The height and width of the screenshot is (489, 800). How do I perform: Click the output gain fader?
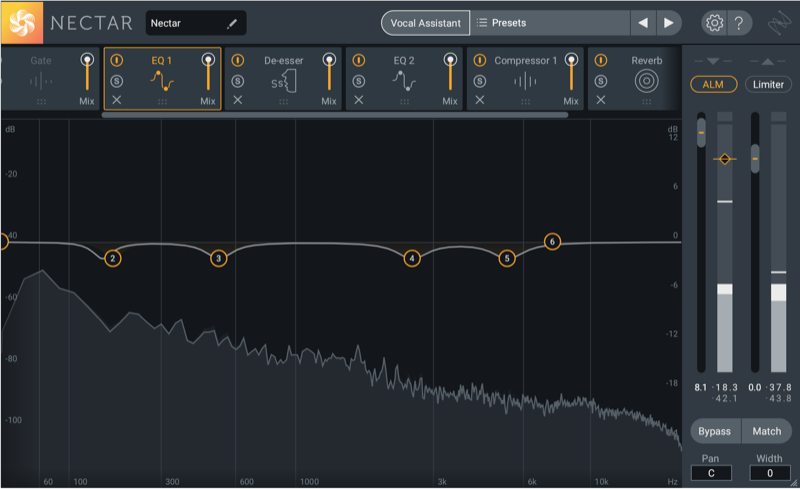tap(755, 159)
